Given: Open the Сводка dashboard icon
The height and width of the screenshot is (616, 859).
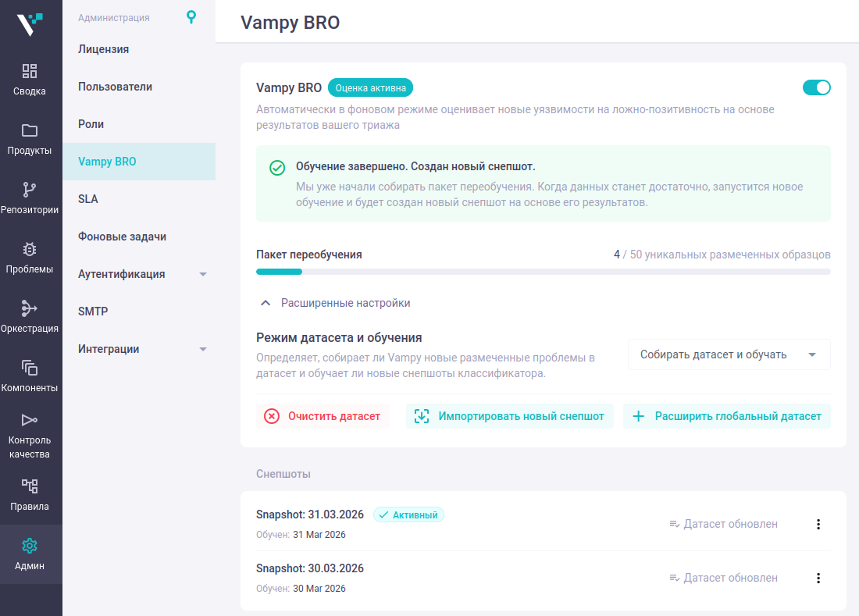Looking at the screenshot, I should (x=30, y=72).
